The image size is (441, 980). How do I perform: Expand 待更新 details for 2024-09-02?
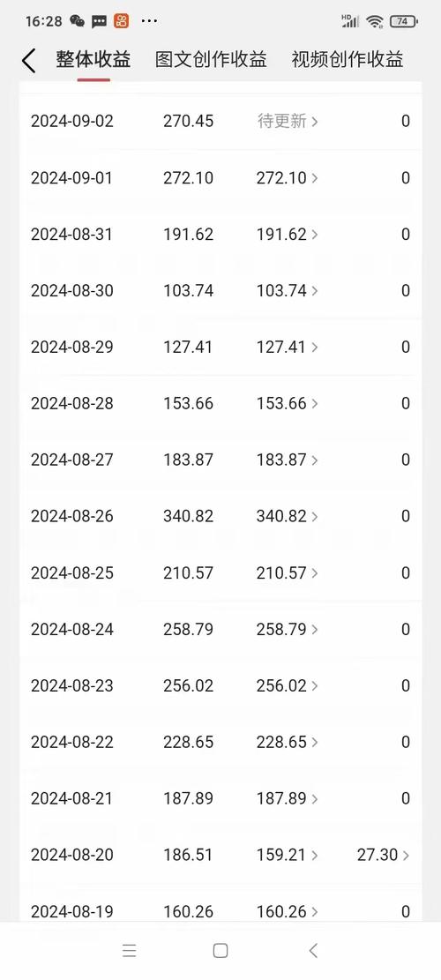[288, 121]
